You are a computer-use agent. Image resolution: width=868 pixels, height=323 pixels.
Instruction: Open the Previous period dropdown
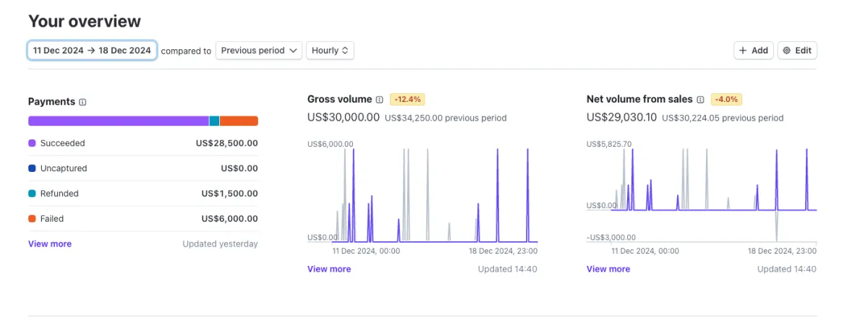pos(259,51)
